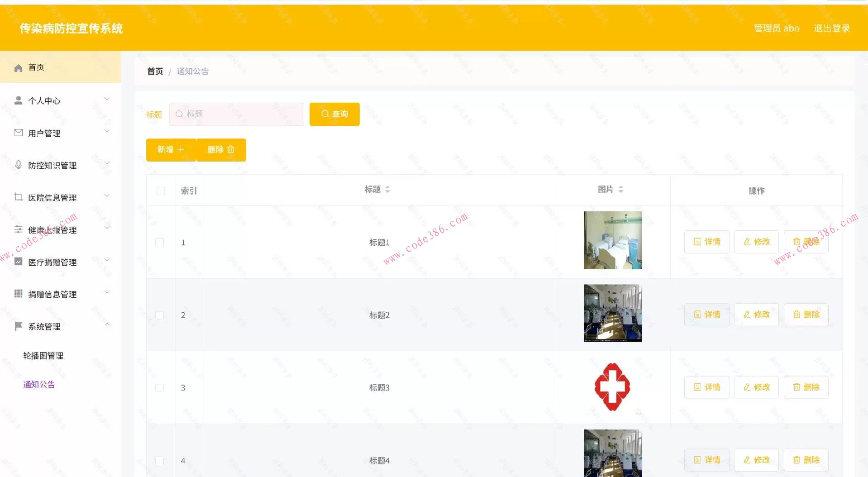Expand the 用户管理 menu chevron
The image size is (868, 477).
(x=107, y=131)
